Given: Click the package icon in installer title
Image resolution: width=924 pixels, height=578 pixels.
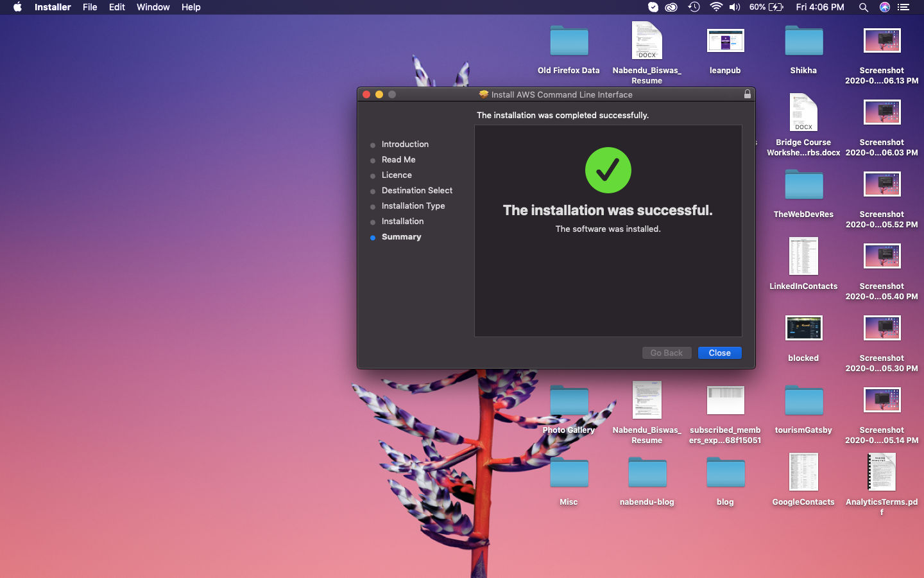Looking at the screenshot, I should (484, 94).
